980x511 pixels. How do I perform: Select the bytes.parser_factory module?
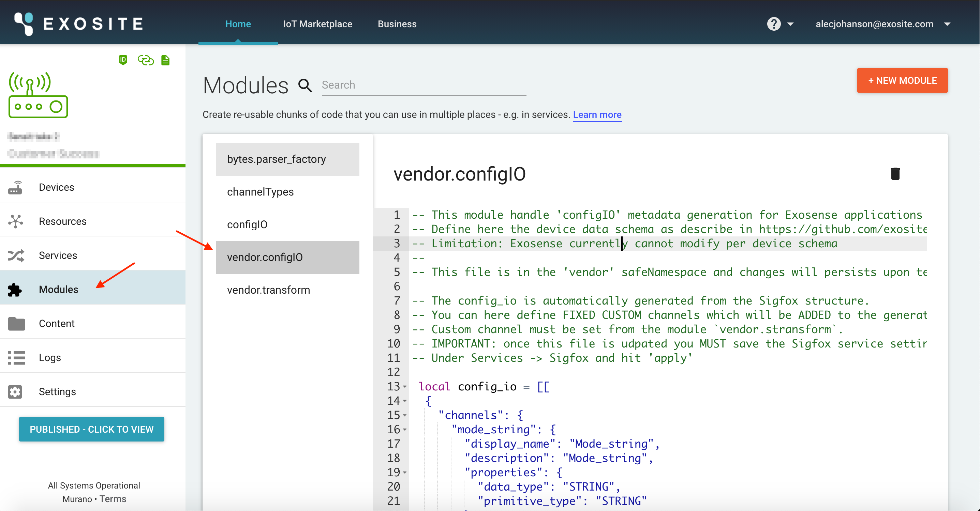287,159
